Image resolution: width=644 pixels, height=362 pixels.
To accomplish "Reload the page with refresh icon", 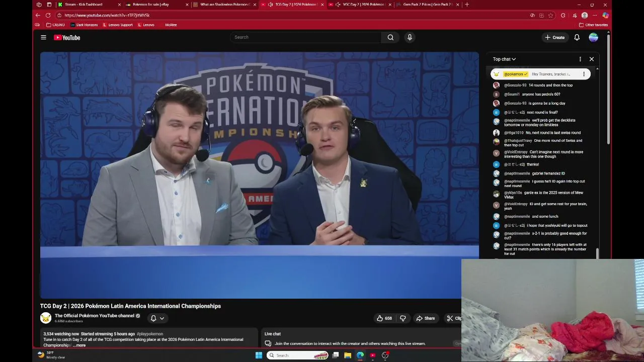I will pyautogui.click(x=48, y=15).
